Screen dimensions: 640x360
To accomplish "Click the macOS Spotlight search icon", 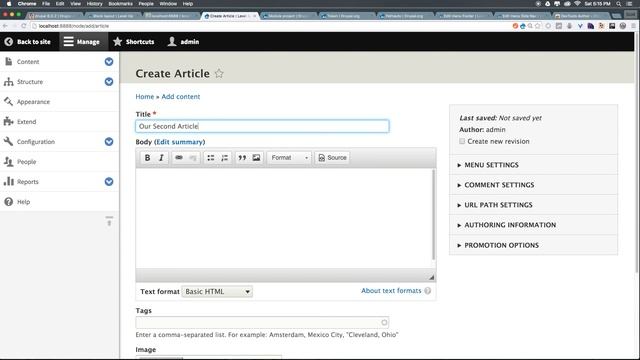I will (619, 4).
